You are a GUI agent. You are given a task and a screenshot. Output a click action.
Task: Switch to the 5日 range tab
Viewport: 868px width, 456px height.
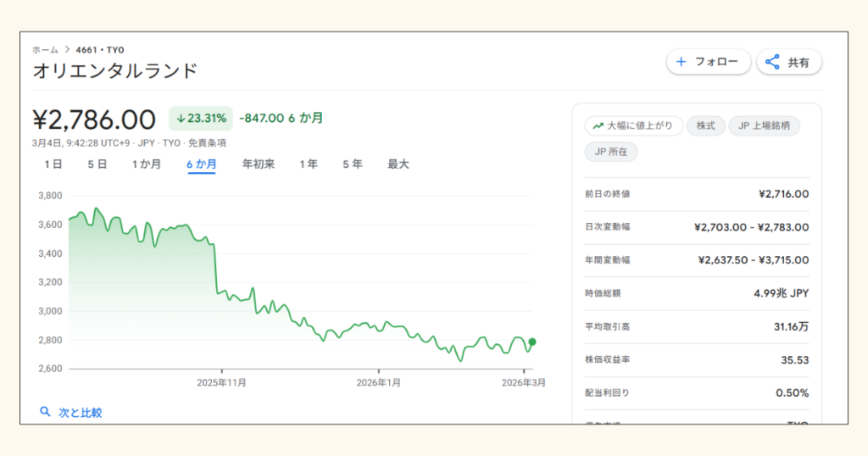tap(97, 164)
